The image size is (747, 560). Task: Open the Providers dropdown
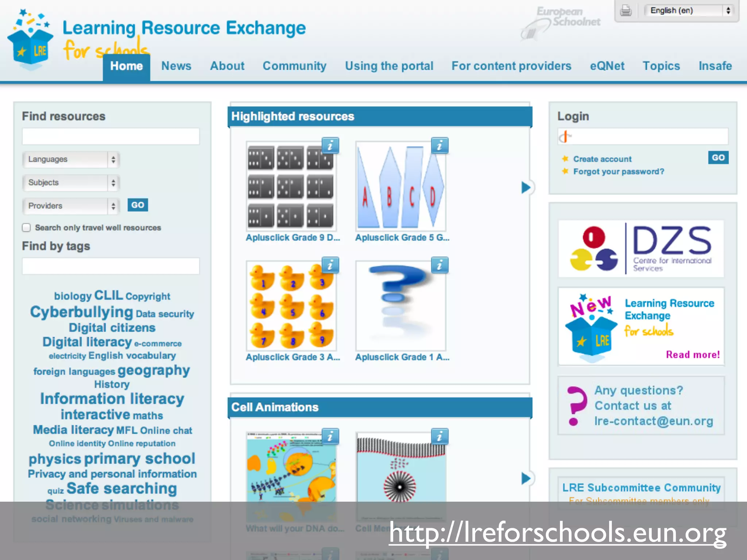click(71, 206)
